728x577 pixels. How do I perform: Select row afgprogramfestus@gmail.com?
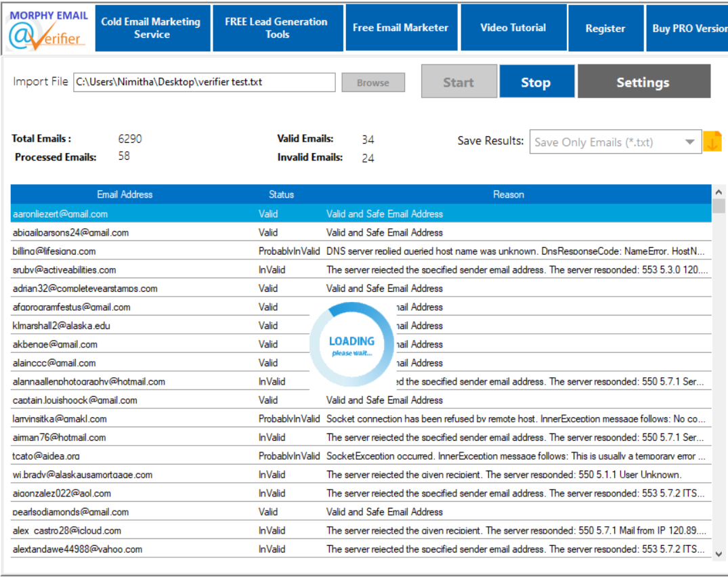point(361,306)
